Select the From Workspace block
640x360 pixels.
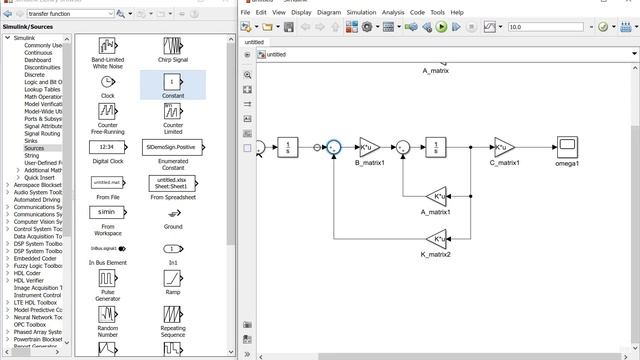tap(108, 212)
